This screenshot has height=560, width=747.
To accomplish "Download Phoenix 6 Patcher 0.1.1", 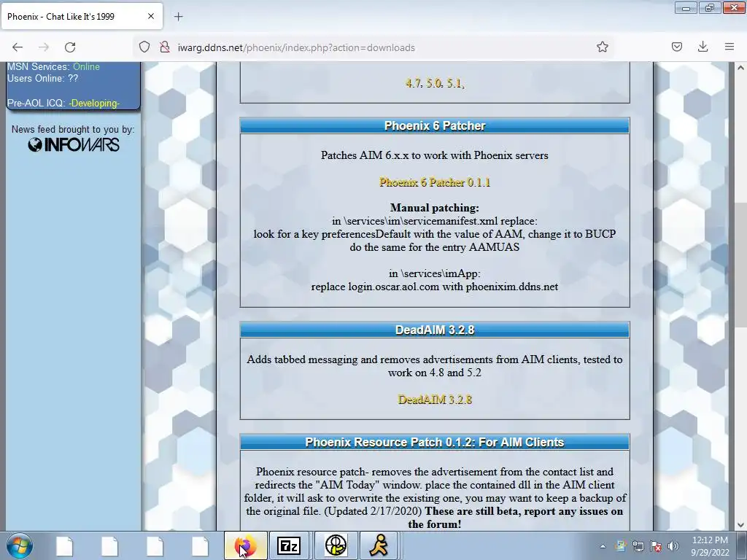I will point(435,182).
